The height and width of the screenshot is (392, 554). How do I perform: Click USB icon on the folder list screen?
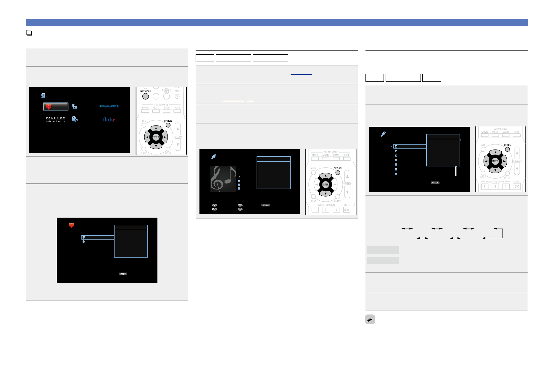pyautogui.click(x=383, y=134)
